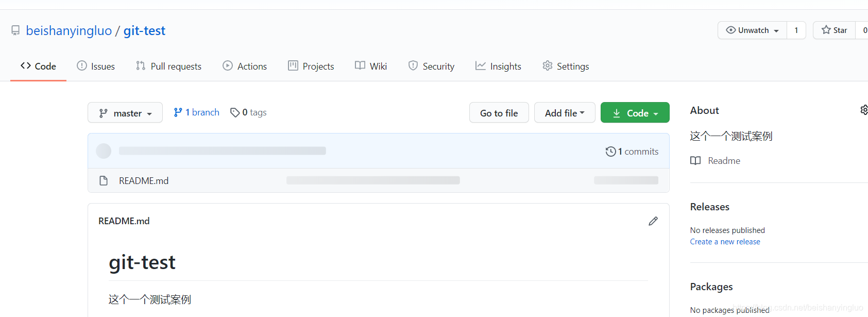Click the Projects board icon
This screenshot has height=317, width=868.
click(293, 65)
